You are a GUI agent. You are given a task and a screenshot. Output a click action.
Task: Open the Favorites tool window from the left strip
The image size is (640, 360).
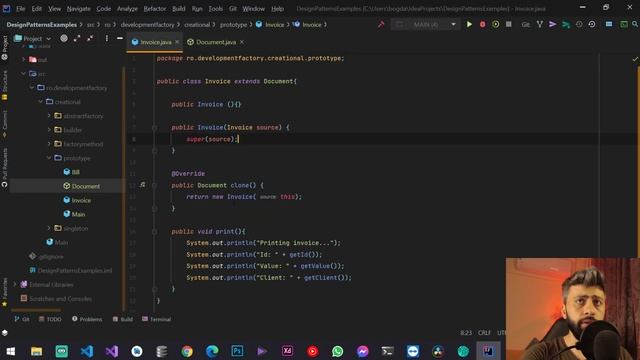coord(4,293)
